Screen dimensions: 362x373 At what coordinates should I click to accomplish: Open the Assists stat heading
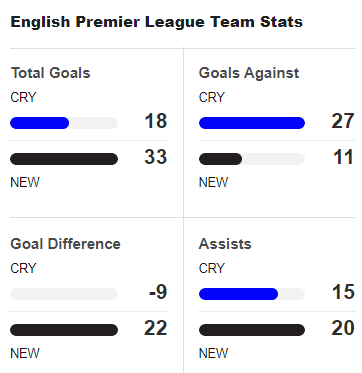(x=225, y=244)
